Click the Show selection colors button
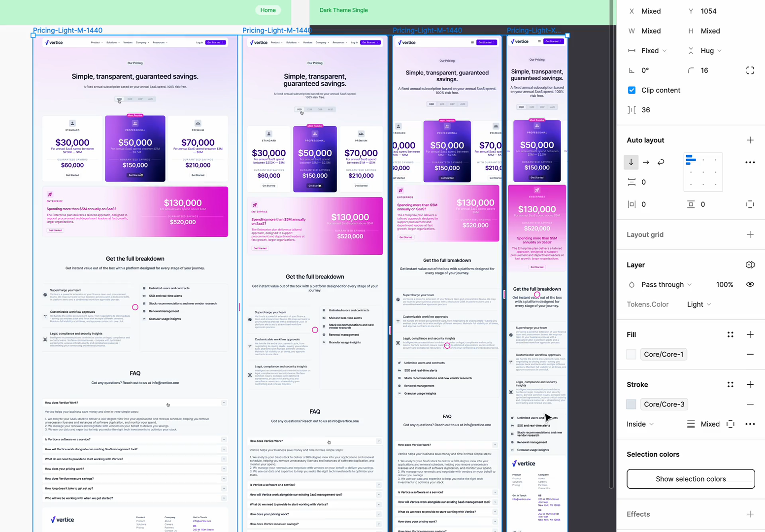The image size is (765, 532). point(690,479)
